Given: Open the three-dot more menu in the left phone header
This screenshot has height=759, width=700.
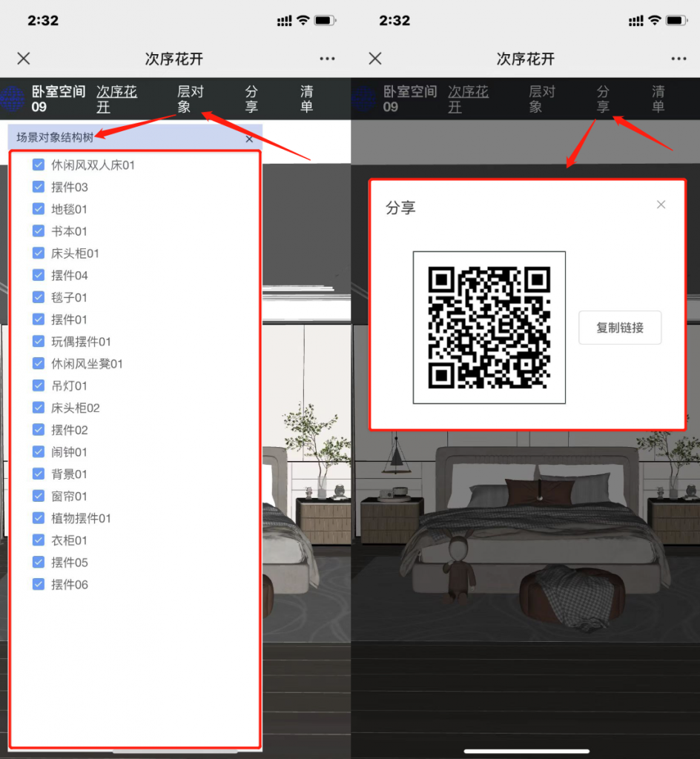Looking at the screenshot, I should coord(327,59).
